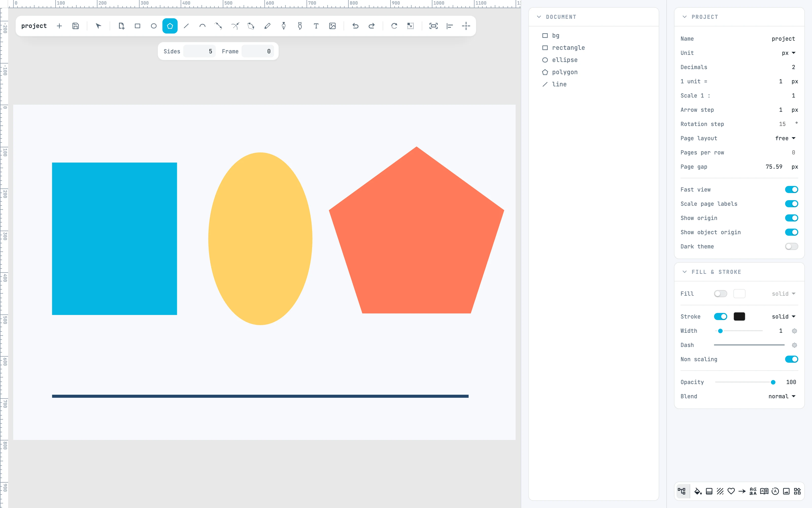Enable the Fill toggle

[720, 294]
